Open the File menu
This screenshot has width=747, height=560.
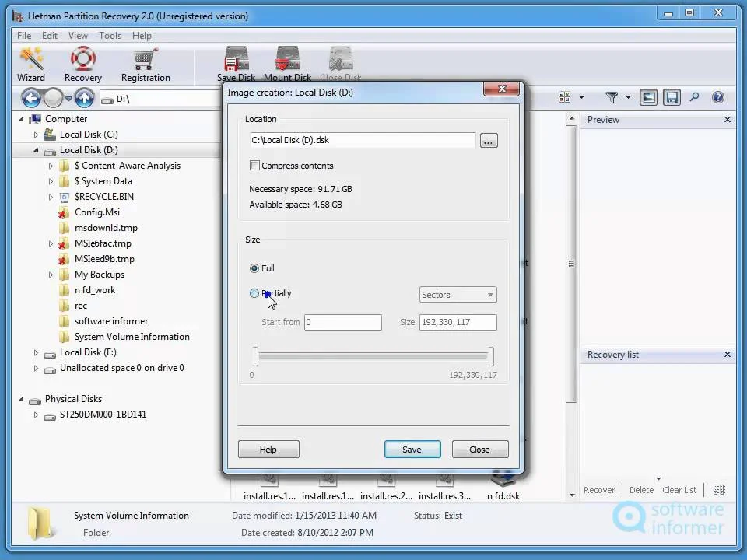click(24, 36)
